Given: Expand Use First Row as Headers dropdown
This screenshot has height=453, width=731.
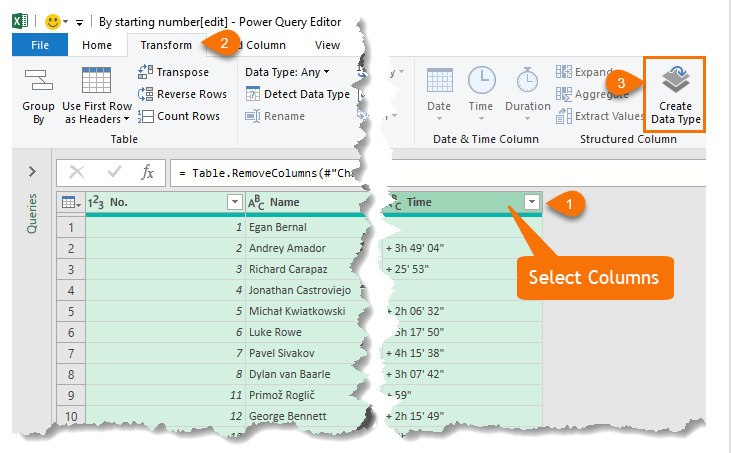Looking at the screenshot, I should click(x=126, y=119).
